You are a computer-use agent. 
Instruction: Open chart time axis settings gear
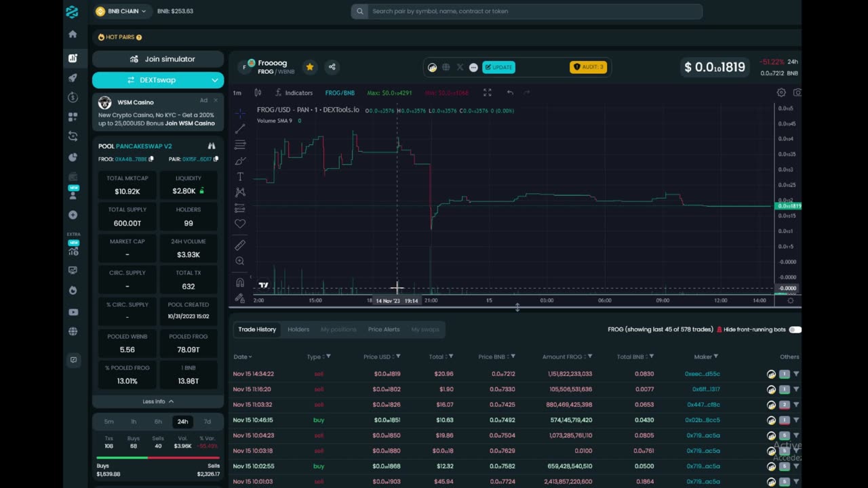[x=790, y=300]
